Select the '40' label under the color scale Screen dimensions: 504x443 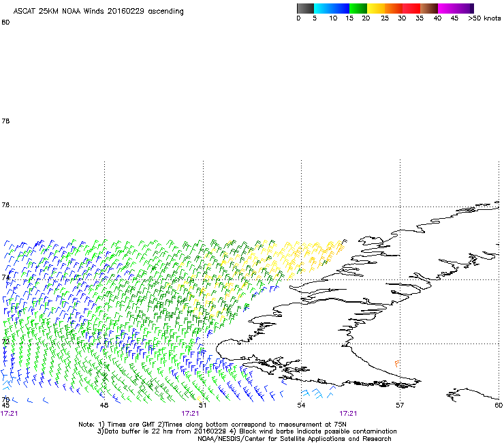point(437,18)
